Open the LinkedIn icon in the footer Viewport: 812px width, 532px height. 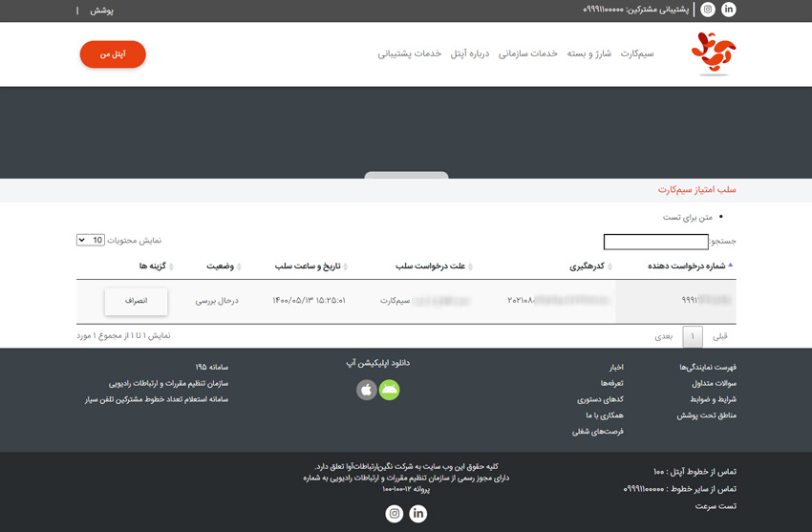tap(418, 513)
